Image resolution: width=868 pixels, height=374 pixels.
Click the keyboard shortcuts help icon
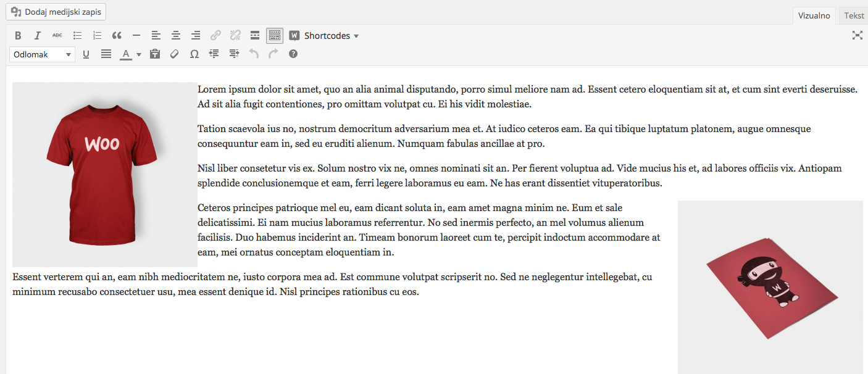coord(293,54)
